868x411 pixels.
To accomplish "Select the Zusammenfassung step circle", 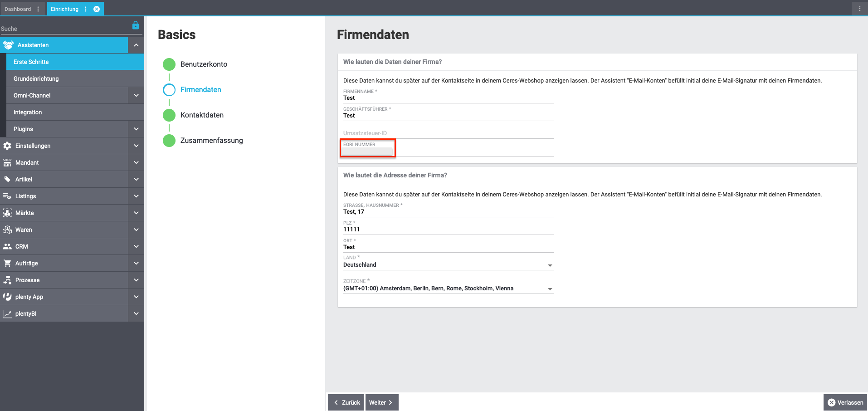I will tap(169, 141).
